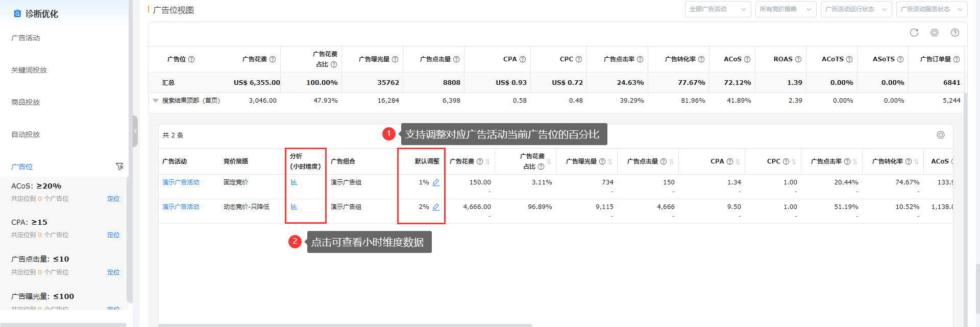This screenshot has height=327, width=980.
Task: Refresh the 广告位视图 table
Action: click(x=914, y=33)
